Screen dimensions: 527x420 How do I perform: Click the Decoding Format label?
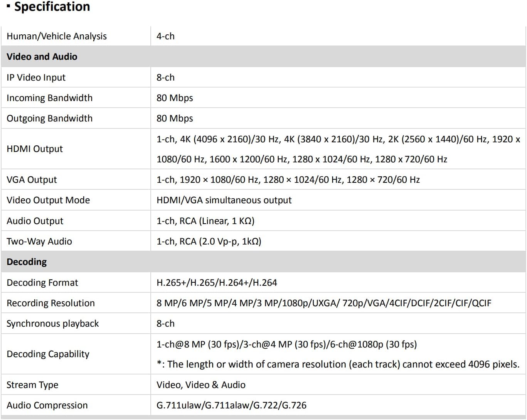click(x=42, y=283)
